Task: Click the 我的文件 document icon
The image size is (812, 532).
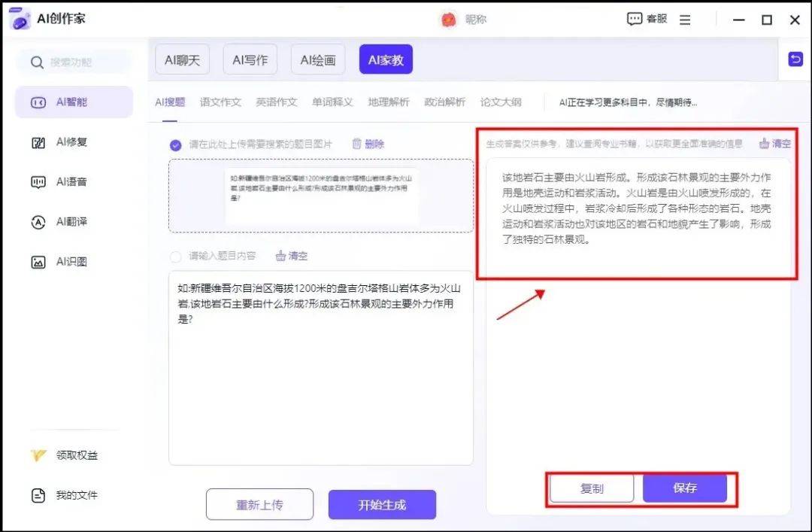Action: click(x=38, y=496)
